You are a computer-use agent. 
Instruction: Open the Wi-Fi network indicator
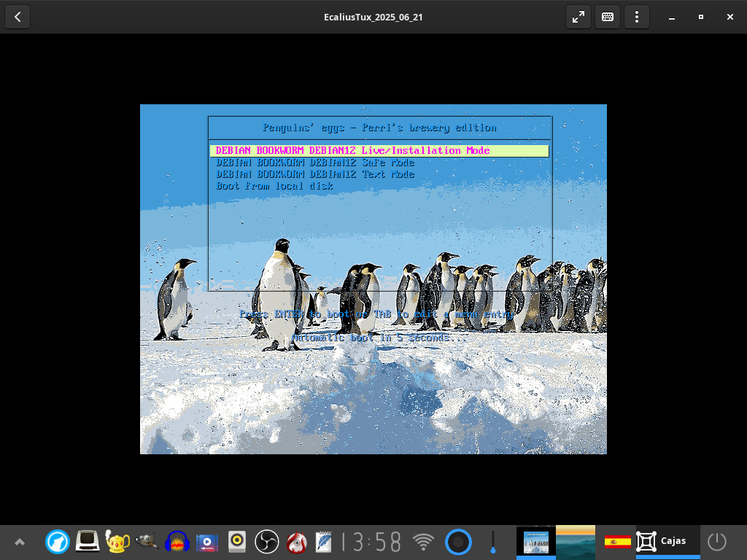click(423, 542)
